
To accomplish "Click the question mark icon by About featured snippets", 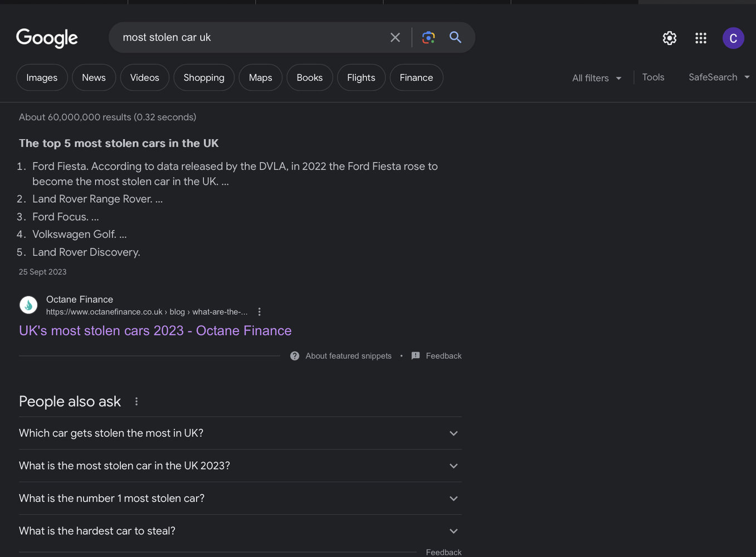I will point(295,356).
